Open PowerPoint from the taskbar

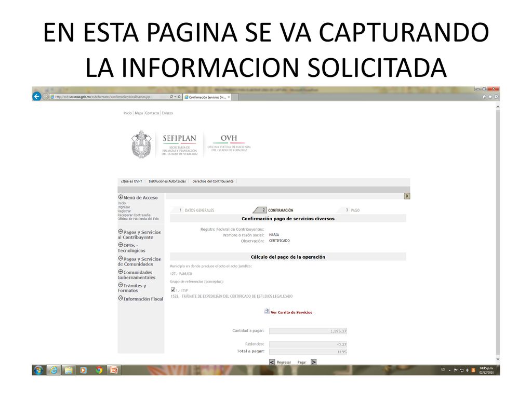click(x=114, y=370)
